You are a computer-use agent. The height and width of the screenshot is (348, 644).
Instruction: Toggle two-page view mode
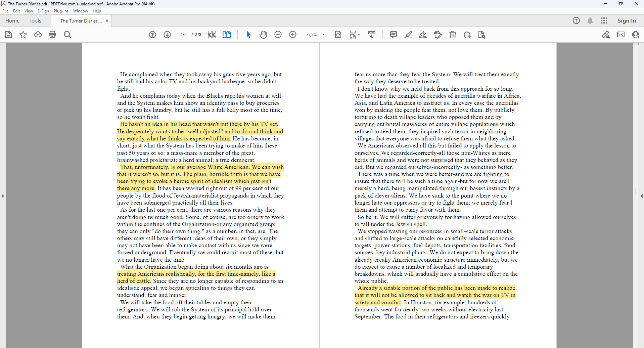coord(227,35)
